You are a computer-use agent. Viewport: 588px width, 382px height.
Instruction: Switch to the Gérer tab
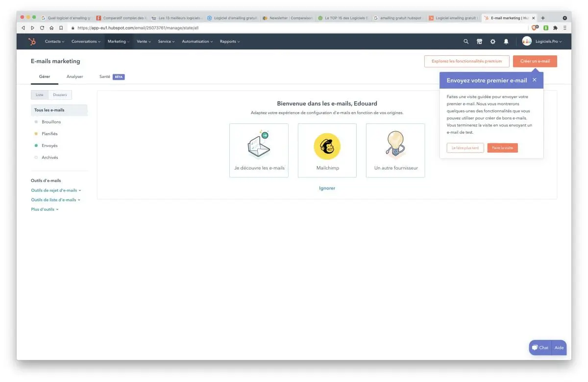tap(45, 77)
